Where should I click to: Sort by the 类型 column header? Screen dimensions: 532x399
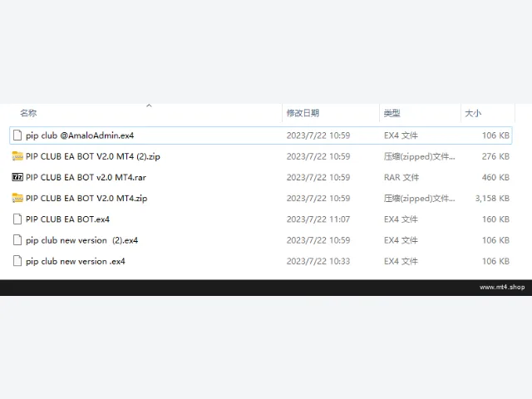392,113
